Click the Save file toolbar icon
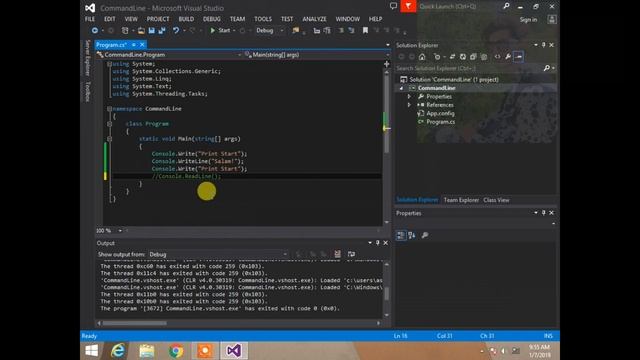Screen dimensions: 640x360 151,31
